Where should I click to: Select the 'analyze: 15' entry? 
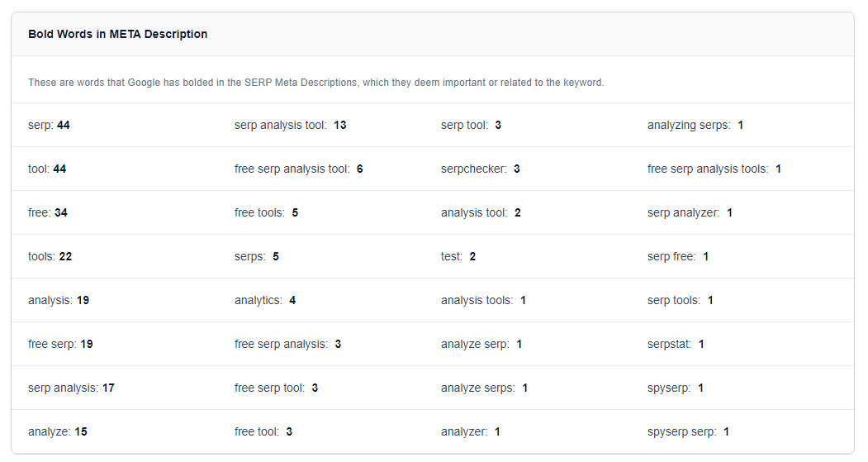coord(58,431)
